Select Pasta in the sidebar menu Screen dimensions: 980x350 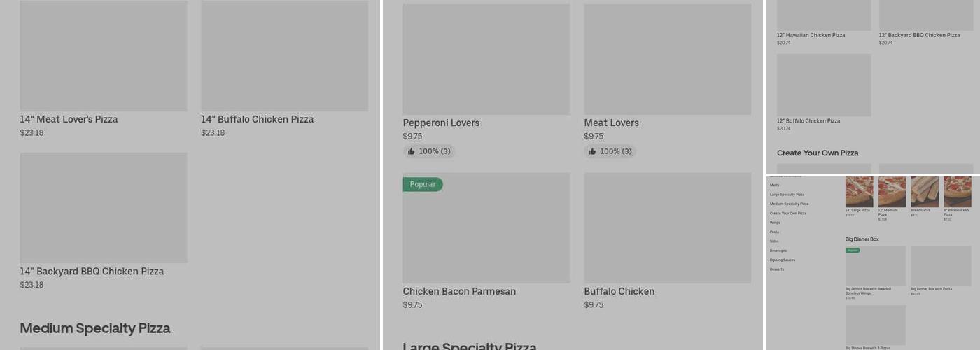click(x=774, y=232)
